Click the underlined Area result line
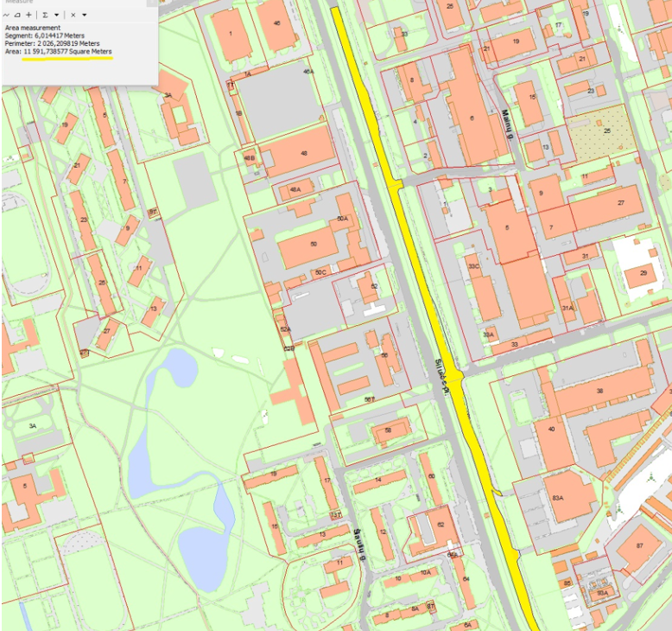This screenshot has width=672, height=631. (x=59, y=52)
